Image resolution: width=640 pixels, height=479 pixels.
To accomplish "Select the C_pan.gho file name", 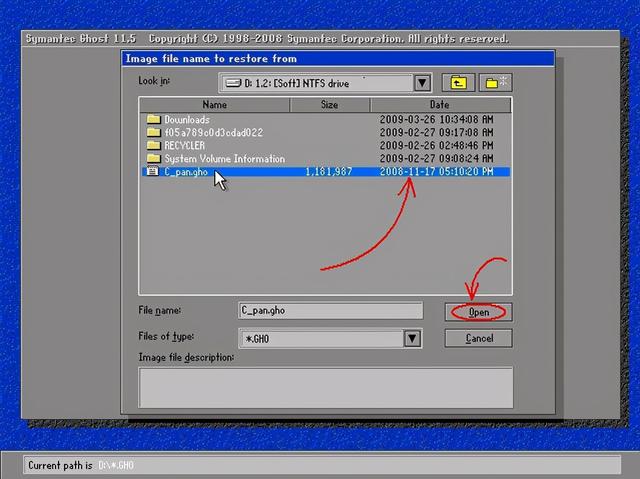I will [x=186, y=172].
